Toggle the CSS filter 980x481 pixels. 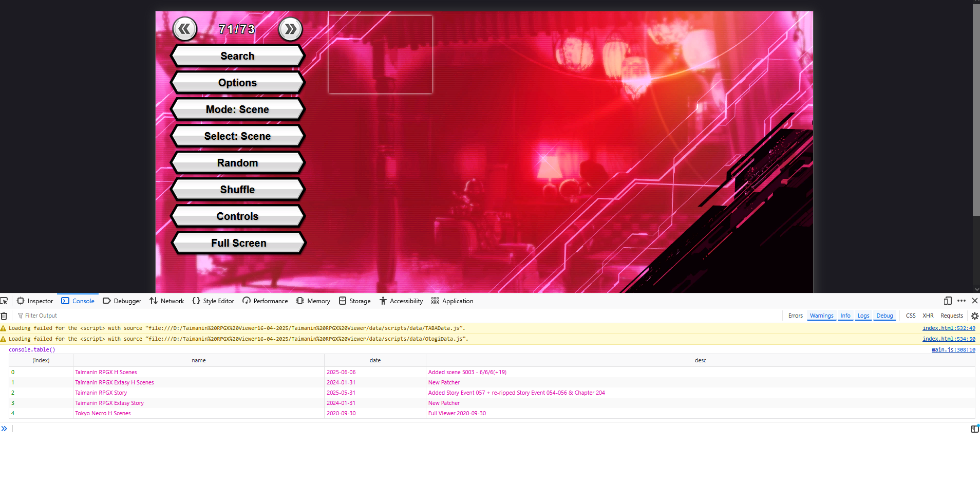pyautogui.click(x=911, y=316)
